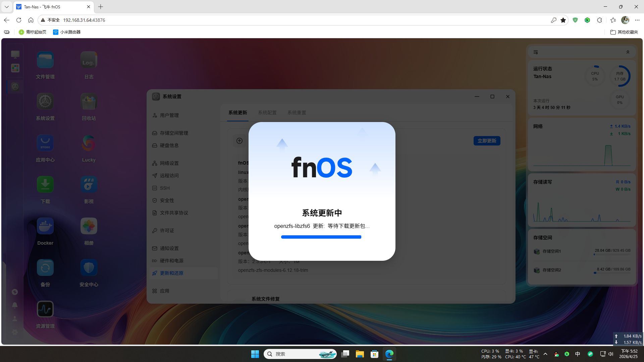Open the user account icon in the left dock

click(x=15, y=319)
